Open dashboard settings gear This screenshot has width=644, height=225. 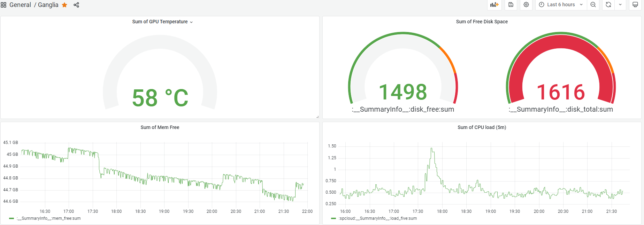(x=526, y=5)
